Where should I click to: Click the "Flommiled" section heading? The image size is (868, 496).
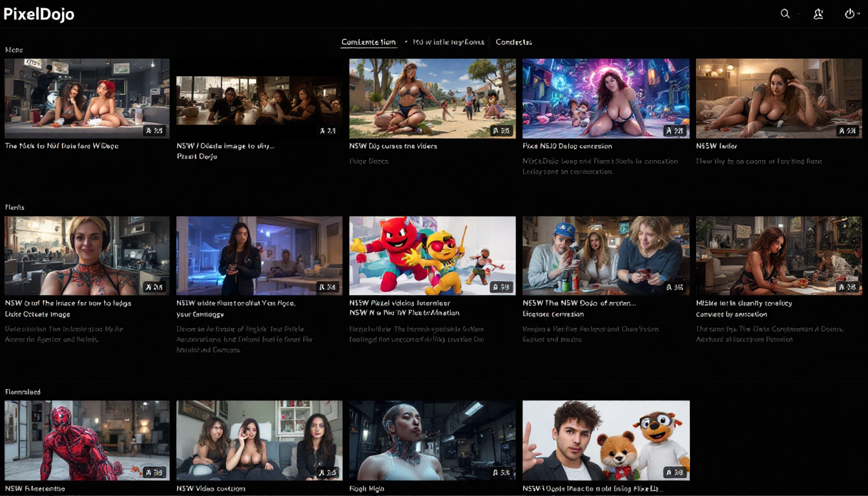coord(23,392)
